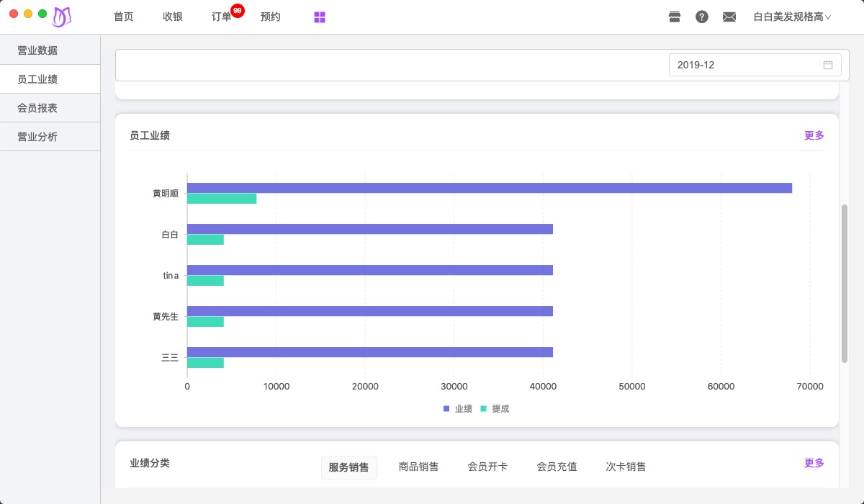Open 会员报表 in the sidebar
Viewport: 864px width, 504px height.
coord(39,107)
